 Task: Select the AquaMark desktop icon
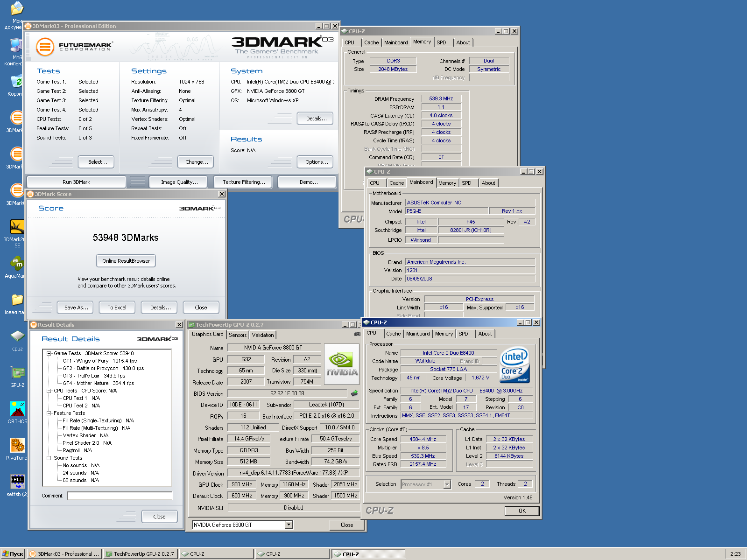17,267
